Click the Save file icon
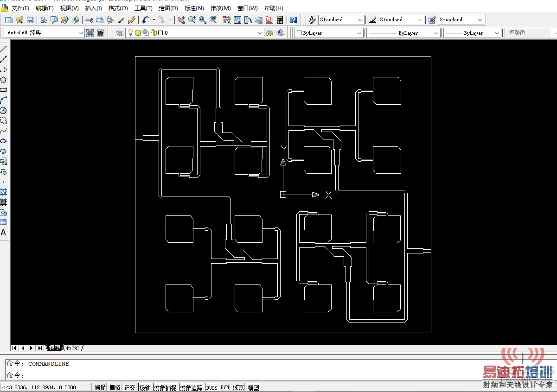557x392 pixels. 30,20
